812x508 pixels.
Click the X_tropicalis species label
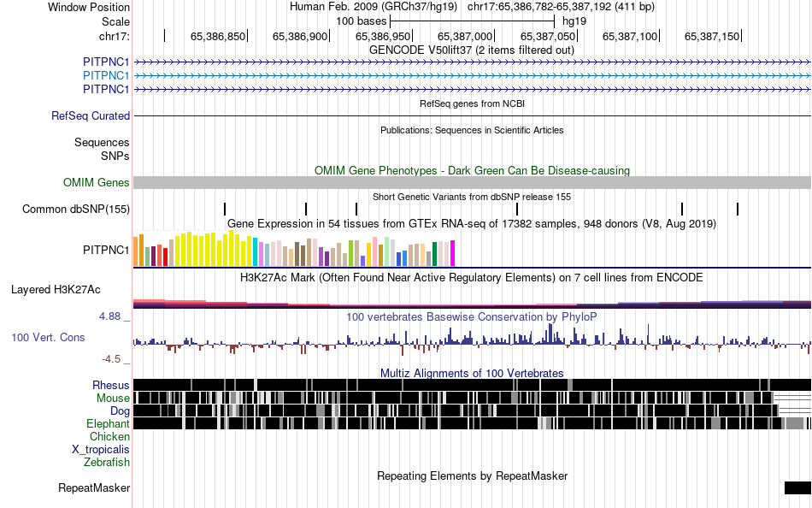point(101,450)
